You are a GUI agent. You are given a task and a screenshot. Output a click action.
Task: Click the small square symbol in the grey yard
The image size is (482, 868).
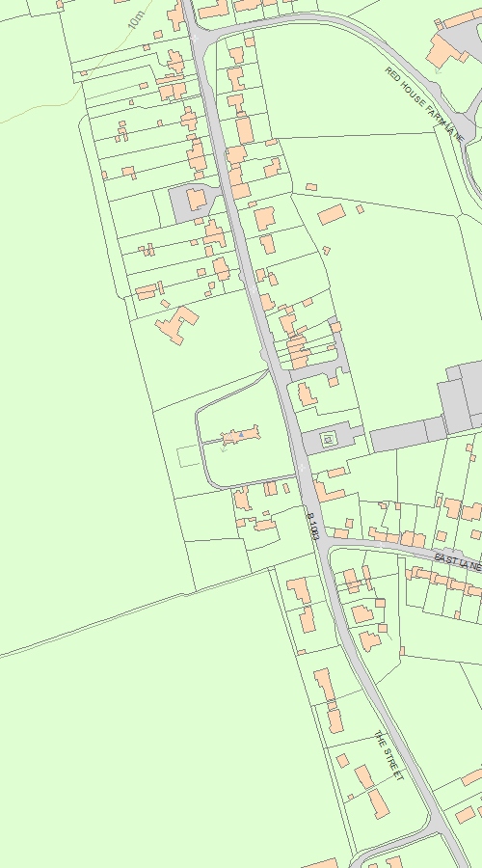[x=328, y=440]
